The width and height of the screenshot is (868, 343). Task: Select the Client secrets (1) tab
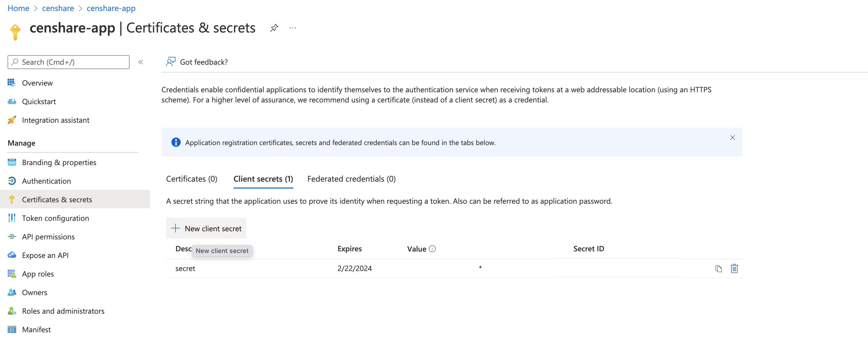[263, 179]
